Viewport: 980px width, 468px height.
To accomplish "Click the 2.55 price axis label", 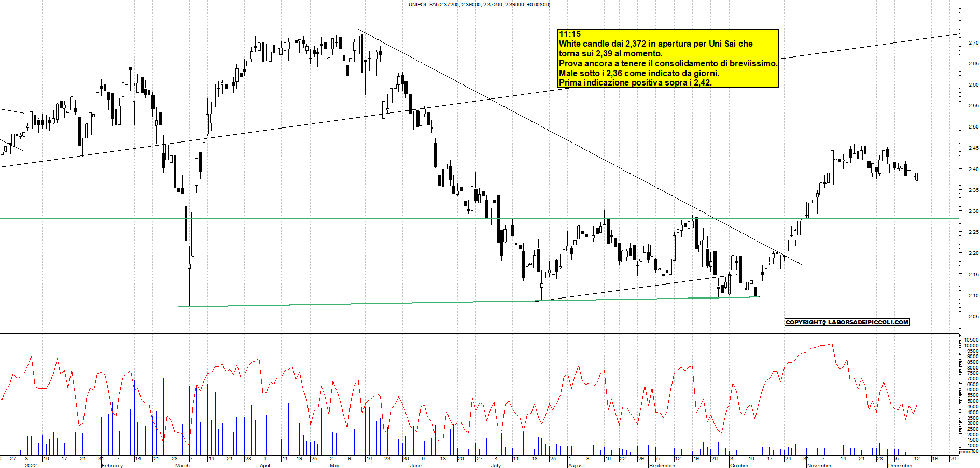I will tap(973, 106).
